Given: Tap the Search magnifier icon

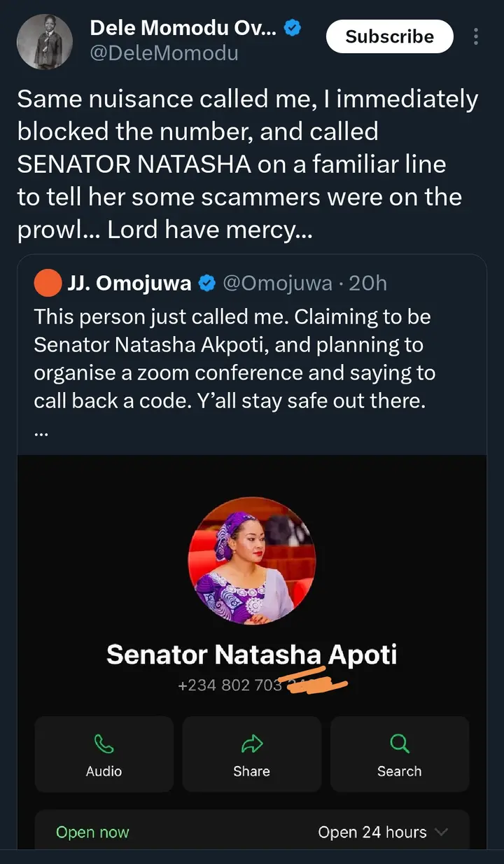Looking at the screenshot, I should point(399,744).
